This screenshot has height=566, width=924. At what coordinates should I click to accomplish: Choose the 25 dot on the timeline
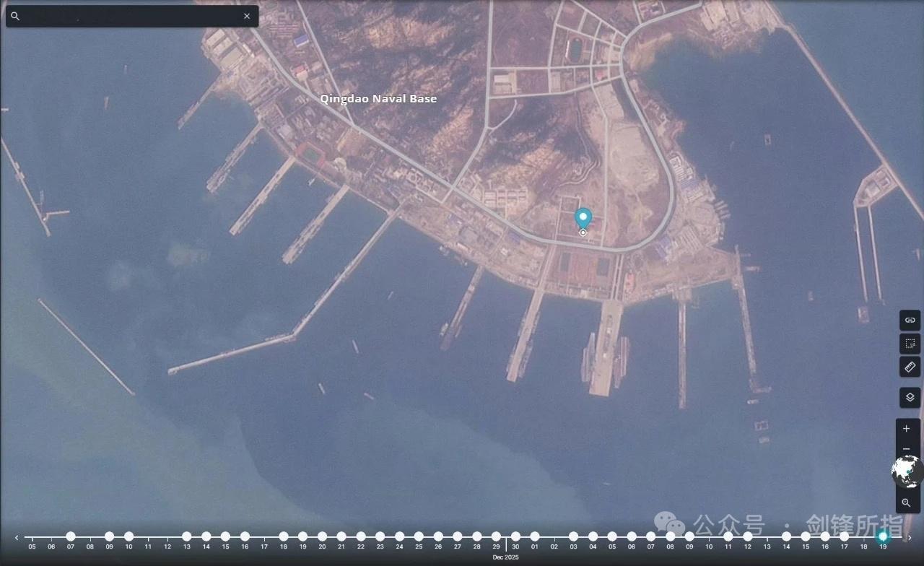[419, 536]
